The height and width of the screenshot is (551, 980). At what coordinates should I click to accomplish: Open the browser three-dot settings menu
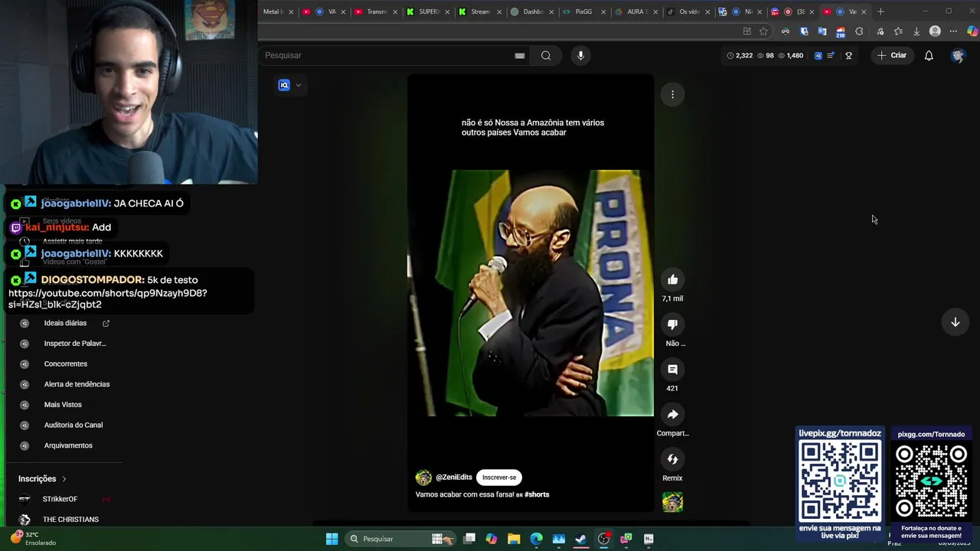(x=953, y=31)
